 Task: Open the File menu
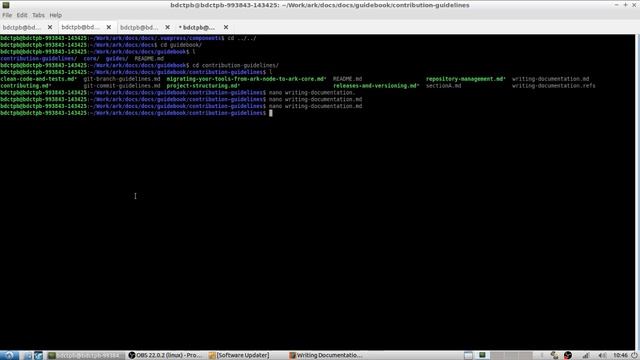7,15
